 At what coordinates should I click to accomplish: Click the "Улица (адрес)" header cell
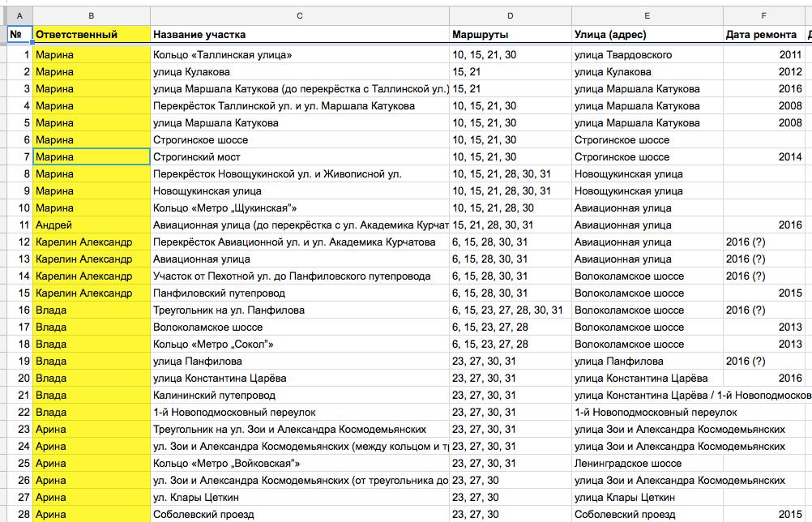647,35
